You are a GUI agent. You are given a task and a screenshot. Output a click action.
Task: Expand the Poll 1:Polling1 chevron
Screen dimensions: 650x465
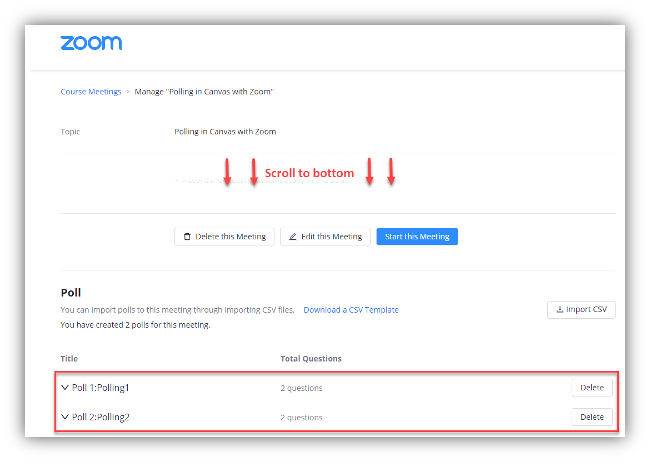[65, 387]
